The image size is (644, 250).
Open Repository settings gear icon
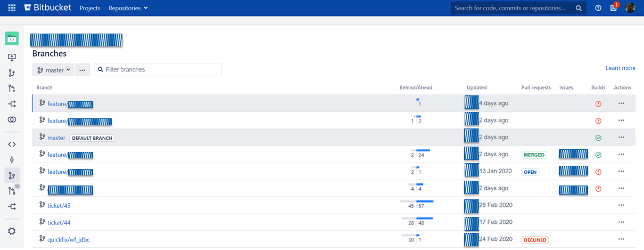(12, 231)
